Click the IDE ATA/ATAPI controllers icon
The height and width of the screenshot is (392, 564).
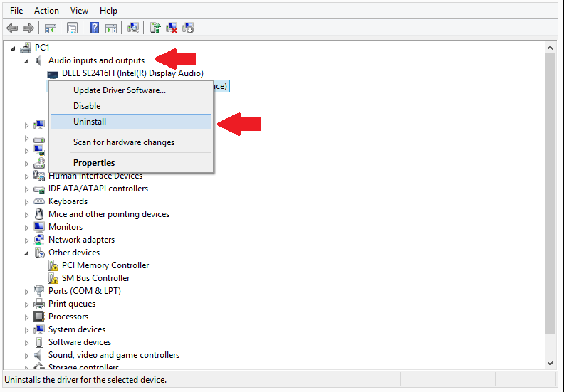[x=39, y=189]
